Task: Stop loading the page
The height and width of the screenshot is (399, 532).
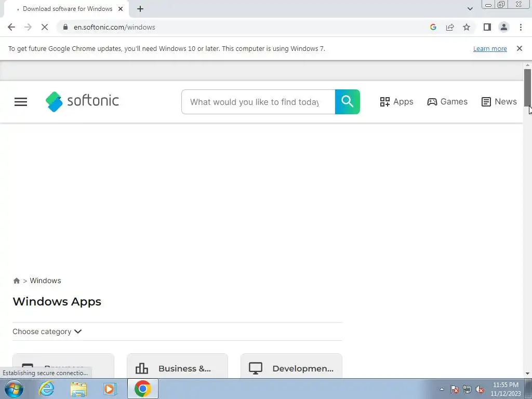Action: click(45, 27)
